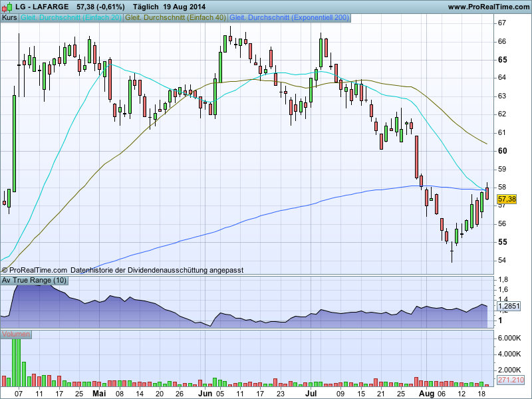Open Gleit. Durchschnitt (Einfach 20) settings
This screenshot has height=399, width=532.
point(71,17)
